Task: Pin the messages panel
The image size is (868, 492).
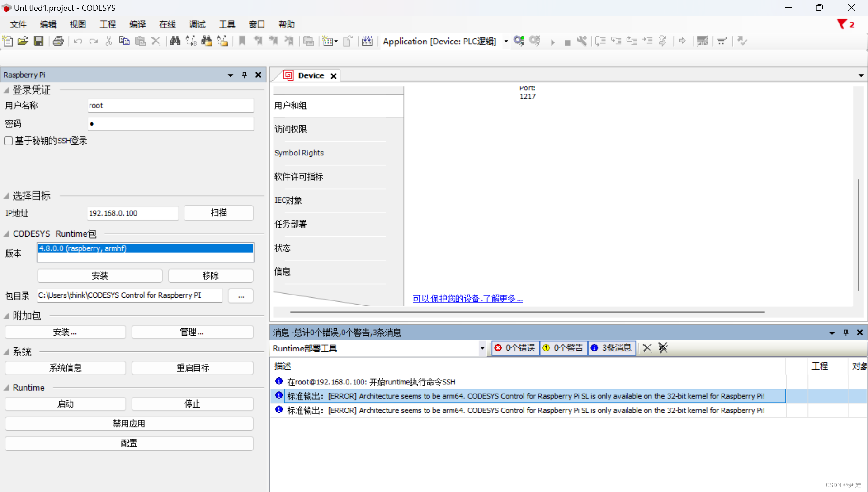Action: click(846, 333)
